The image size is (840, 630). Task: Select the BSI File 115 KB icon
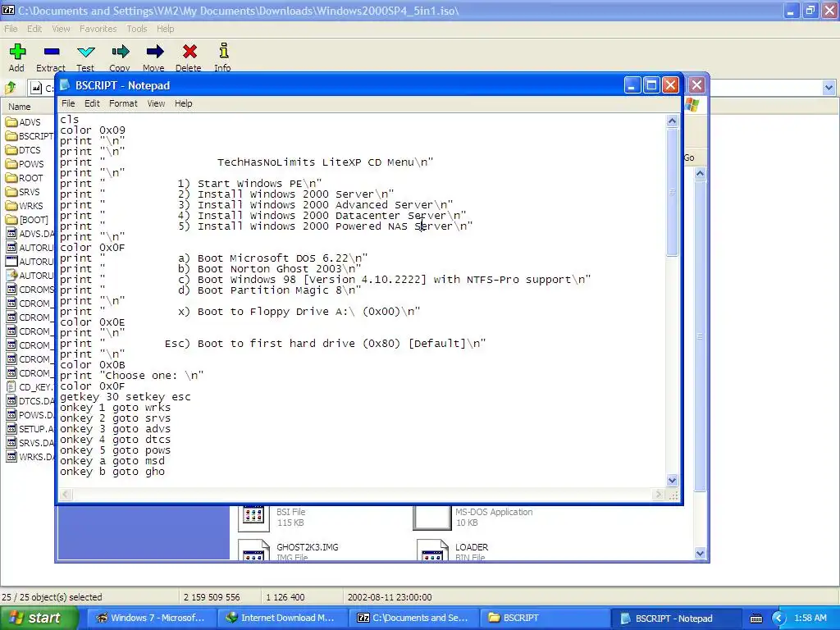click(253, 517)
